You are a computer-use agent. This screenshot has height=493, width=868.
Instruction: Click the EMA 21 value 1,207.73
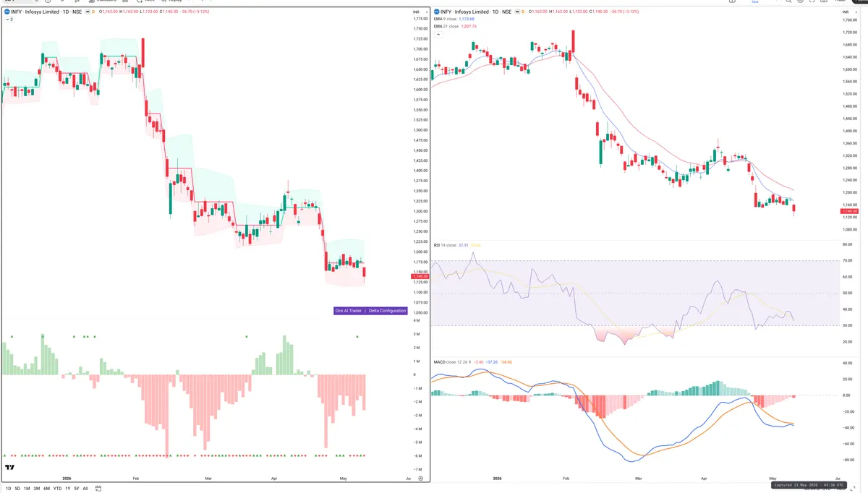tap(468, 26)
